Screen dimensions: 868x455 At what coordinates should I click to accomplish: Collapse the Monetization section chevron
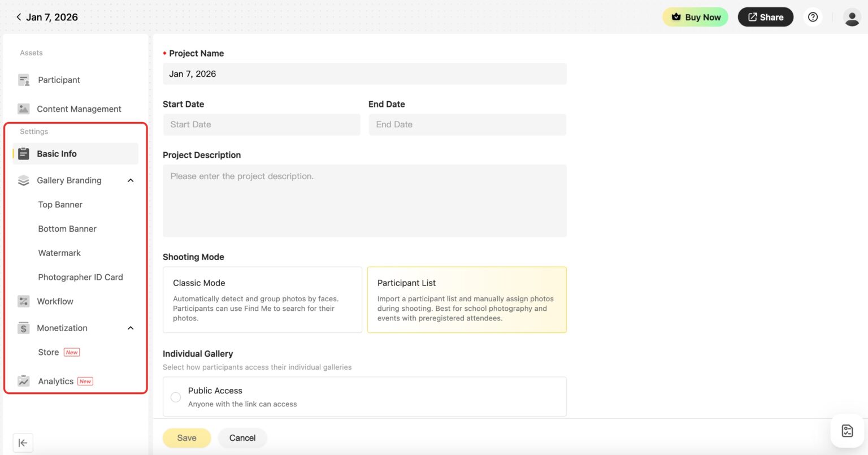pyautogui.click(x=131, y=328)
